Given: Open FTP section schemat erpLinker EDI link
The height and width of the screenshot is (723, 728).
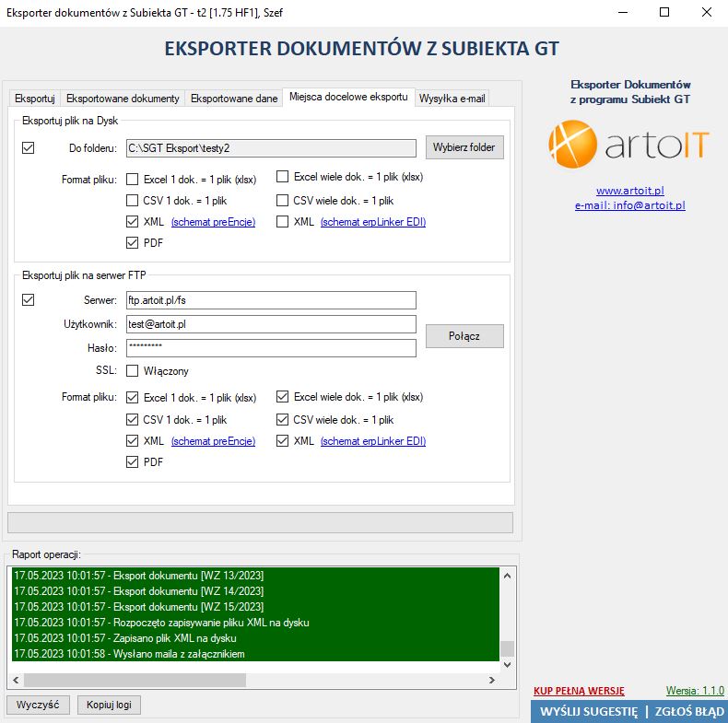Looking at the screenshot, I should click(373, 441).
